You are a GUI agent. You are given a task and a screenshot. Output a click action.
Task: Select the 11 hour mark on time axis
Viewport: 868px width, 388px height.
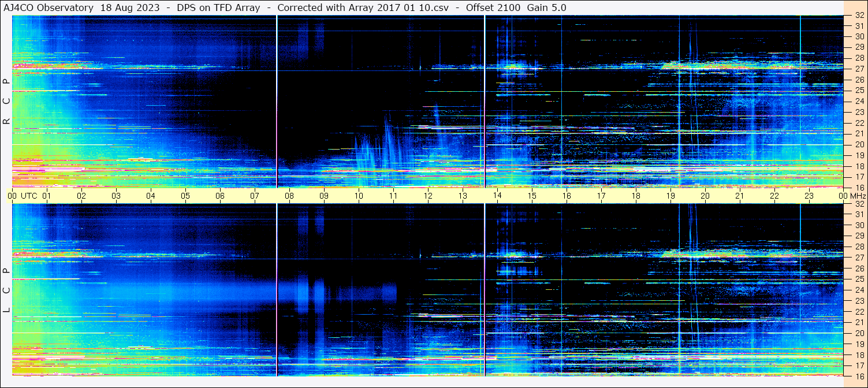tap(394, 196)
